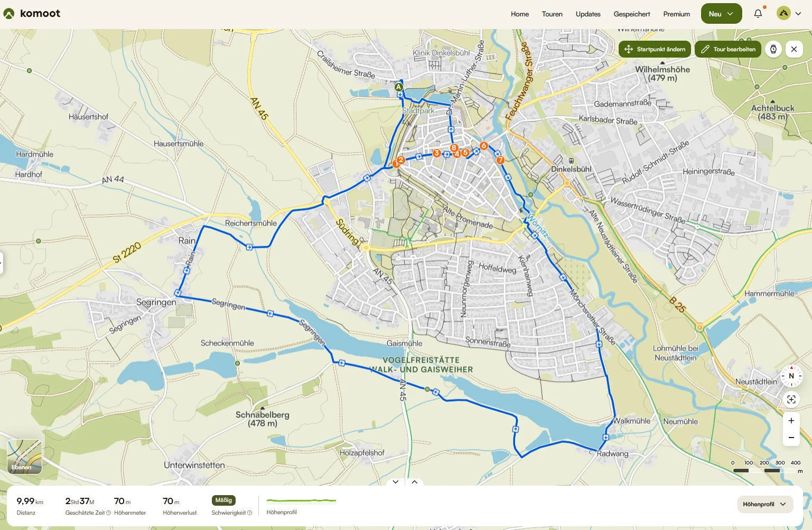Center the map on the tour
The image size is (812, 530).
click(x=791, y=399)
